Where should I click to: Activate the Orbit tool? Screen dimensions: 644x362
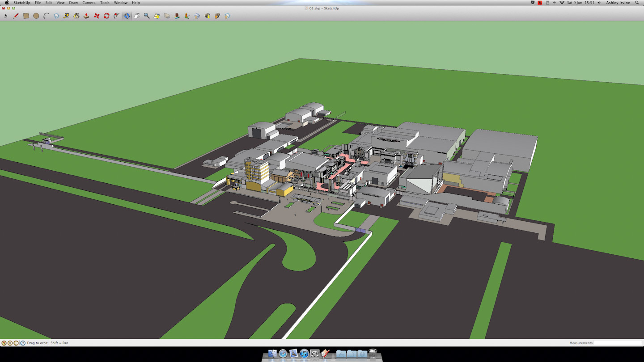pyautogui.click(x=127, y=16)
